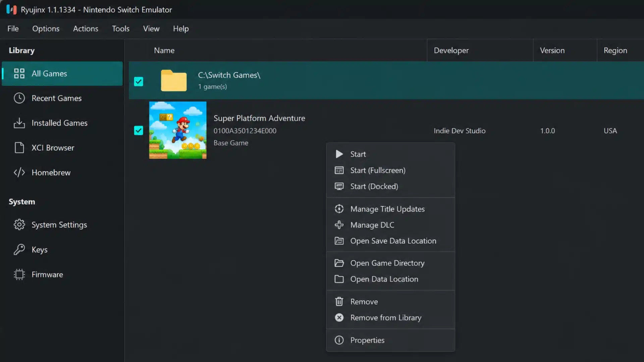Image resolution: width=644 pixels, height=362 pixels.
Task: Select Manage Title Updates entry
Action: (x=390, y=209)
